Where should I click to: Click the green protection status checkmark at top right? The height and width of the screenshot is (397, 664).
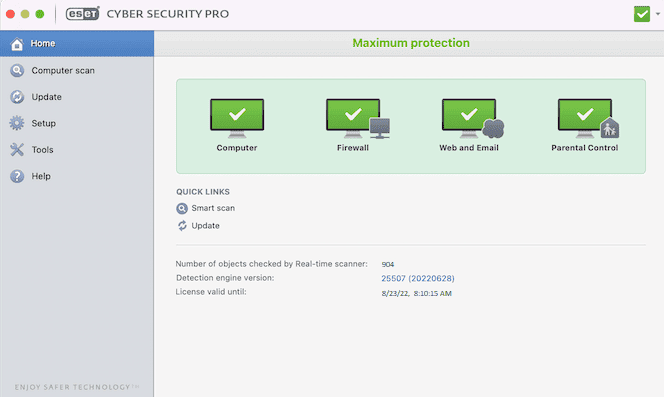tap(642, 14)
